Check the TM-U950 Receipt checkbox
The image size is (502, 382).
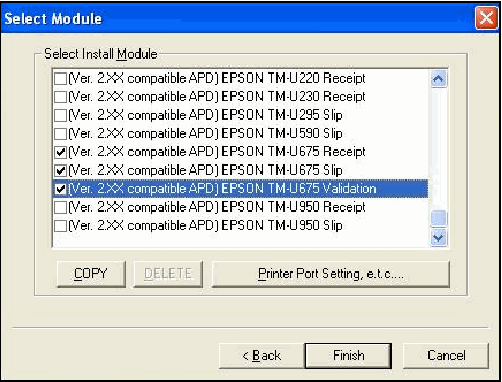point(60,207)
